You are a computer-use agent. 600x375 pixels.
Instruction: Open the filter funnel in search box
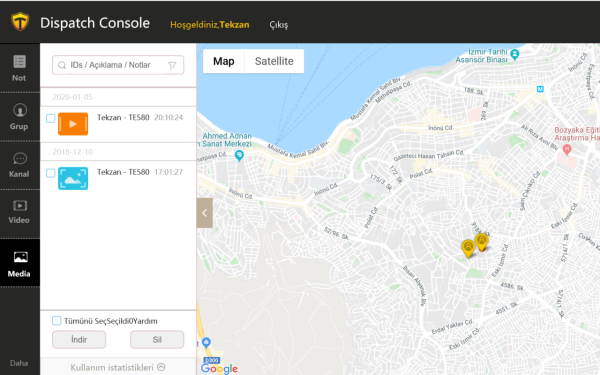172,65
